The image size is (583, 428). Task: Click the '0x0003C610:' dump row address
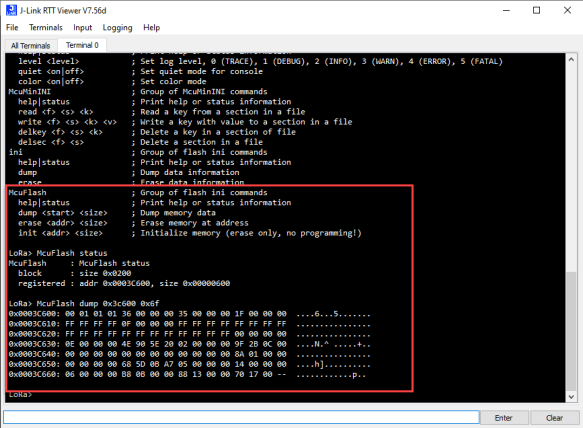point(35,324)
